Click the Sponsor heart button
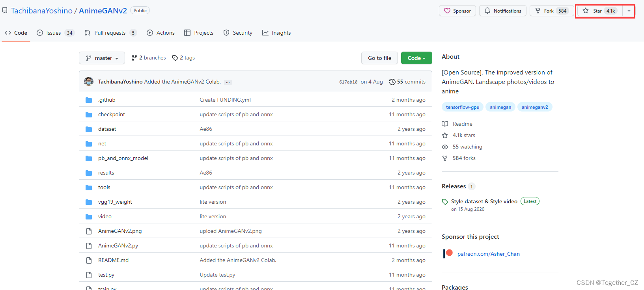Viewport: 644px width, 290px height. pyautogui.click(x=457, y=11)
